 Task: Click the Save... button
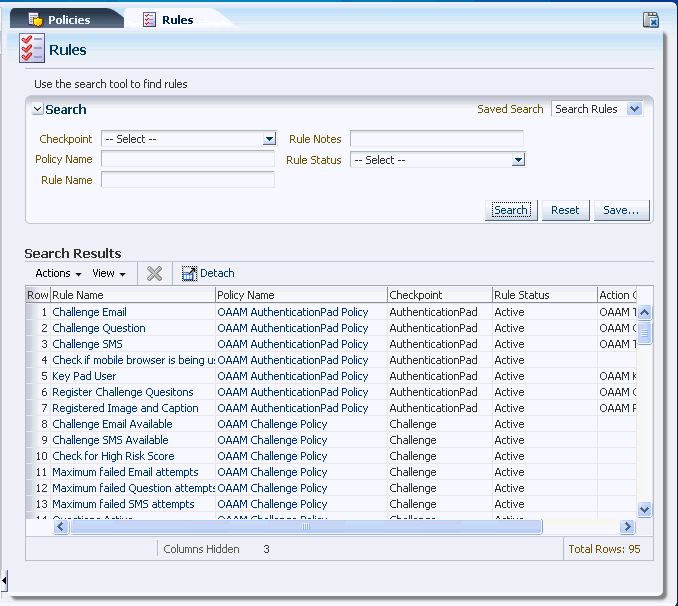click(x=622, y=210)
